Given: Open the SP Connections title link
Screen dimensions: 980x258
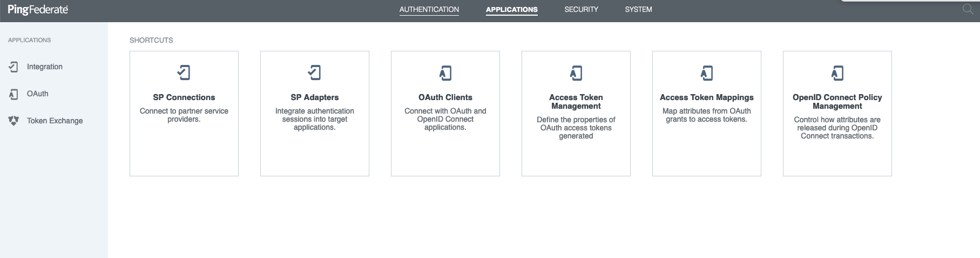Looking at the screenshot, I should [x=184, y=97].
